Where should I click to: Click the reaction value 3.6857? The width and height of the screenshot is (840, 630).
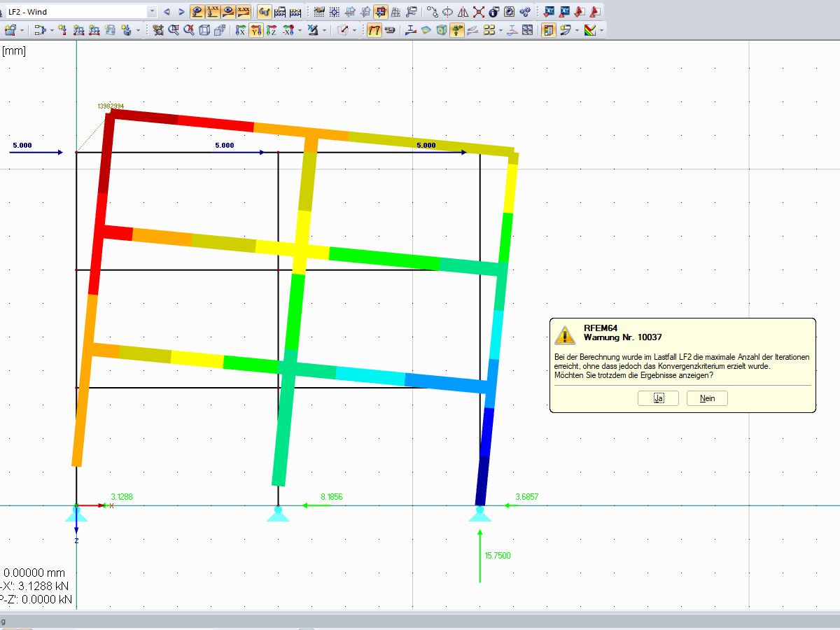(x=526, y=497)
